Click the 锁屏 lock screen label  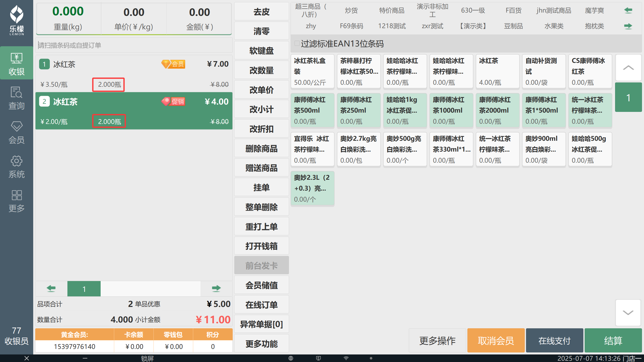[x=147, y=358]
